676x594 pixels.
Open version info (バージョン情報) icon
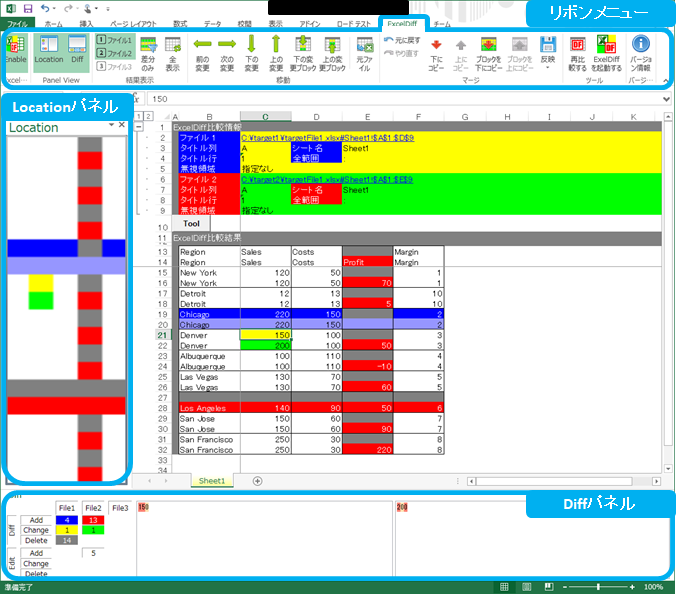pos(641,53)
